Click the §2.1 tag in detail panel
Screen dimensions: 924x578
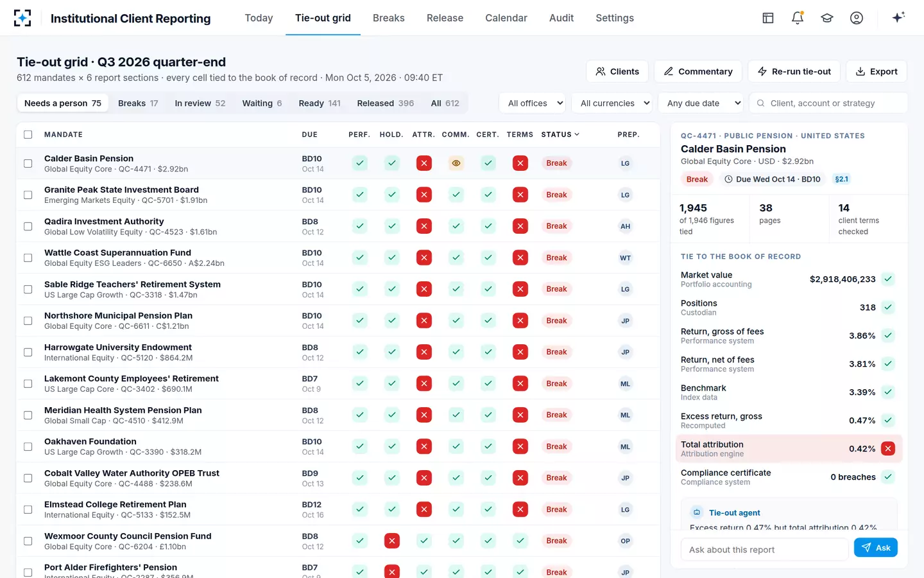tap(842, 179)
